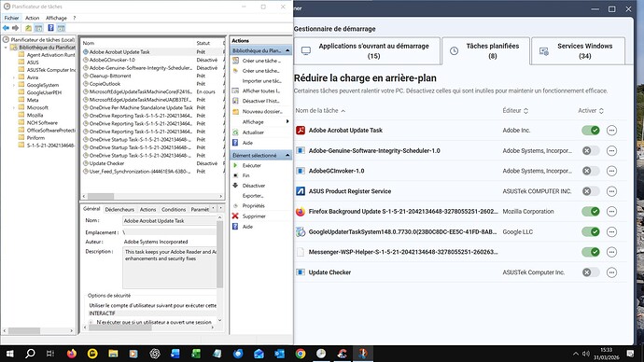Open more options for Firefox Background Update
The image size is (644, 362).
coord(611,212)
